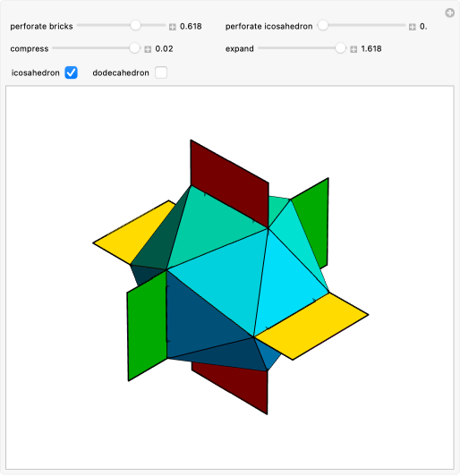Image resolution: width=460 pixels, height=476 pixels.
Task: Click the top dark red brick face
Action: coord(229,183)
